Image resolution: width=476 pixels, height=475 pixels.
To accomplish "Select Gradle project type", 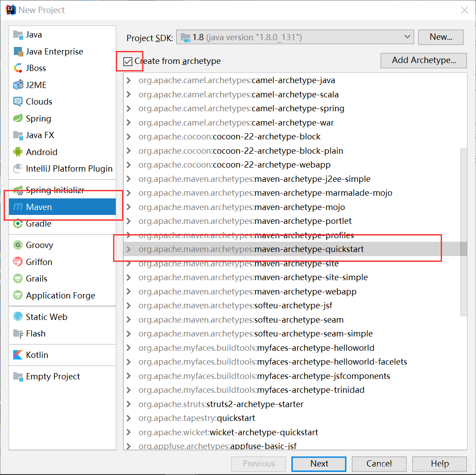I will click(x=62, y=224).
